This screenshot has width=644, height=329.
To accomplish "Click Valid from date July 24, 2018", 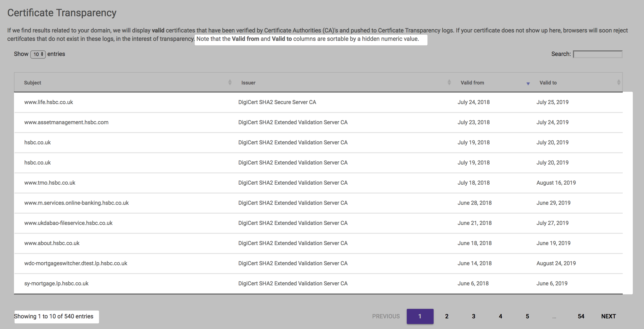I will tap(474, 102).
